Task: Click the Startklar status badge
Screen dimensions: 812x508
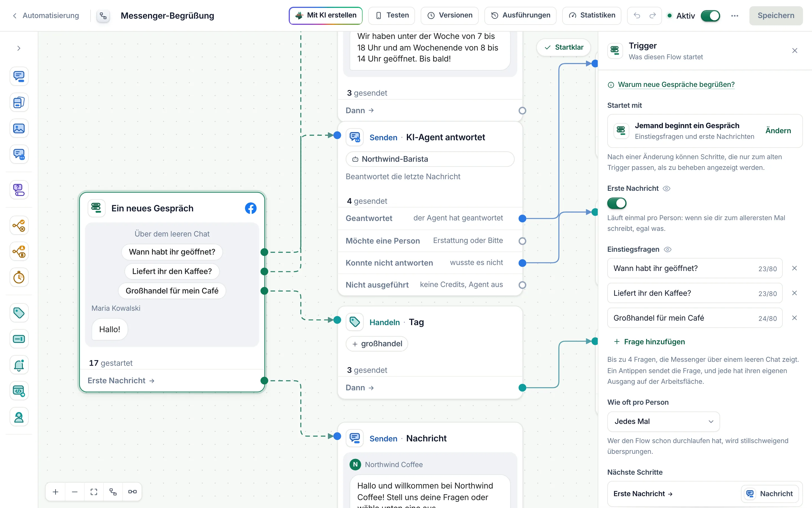Action: pos(563,47)
